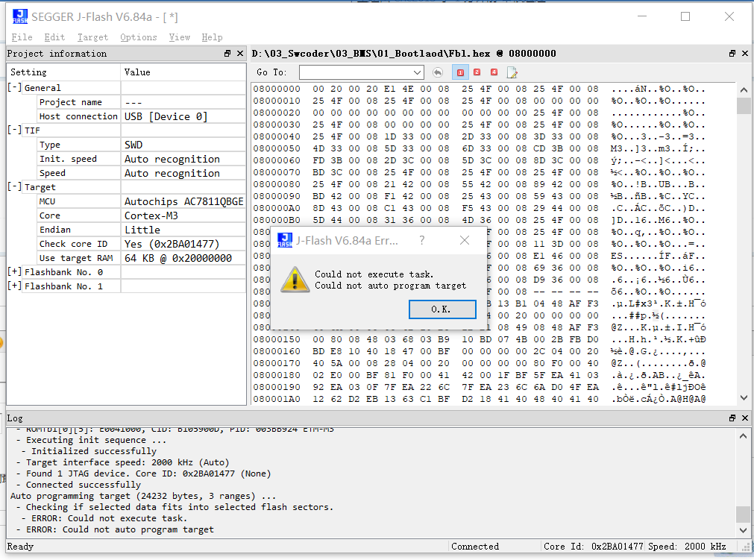This screenshot has height=560, width=754.
Task: Select 1-byte display width icon
Action: pyautogui.click(x=460, y=72)
